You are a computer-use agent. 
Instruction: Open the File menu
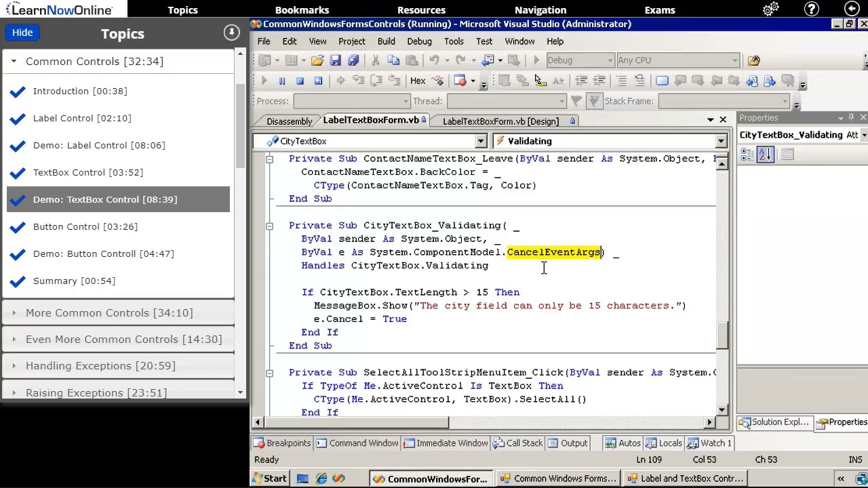264,41
